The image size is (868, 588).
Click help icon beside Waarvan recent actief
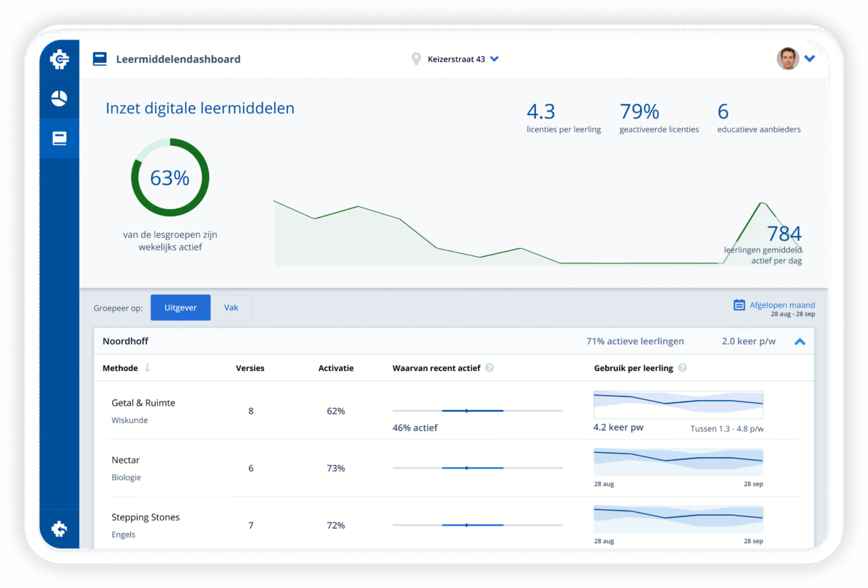coord(490,368)
